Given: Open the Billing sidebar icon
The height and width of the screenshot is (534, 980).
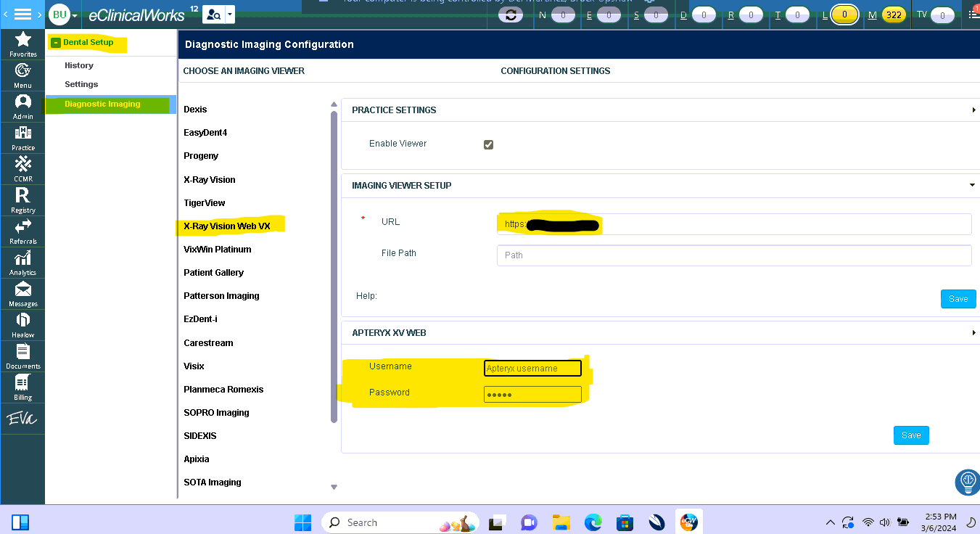Looking at the screenshot, I should (x=22, y=387).
